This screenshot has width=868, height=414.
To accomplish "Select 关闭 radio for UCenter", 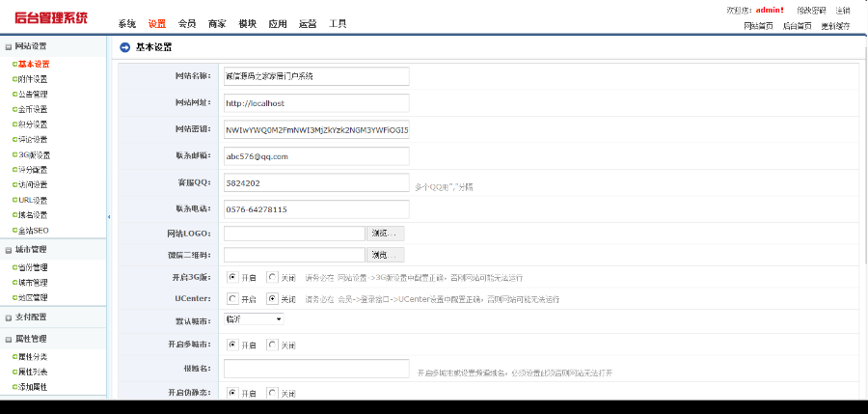I will click(272, 299).
